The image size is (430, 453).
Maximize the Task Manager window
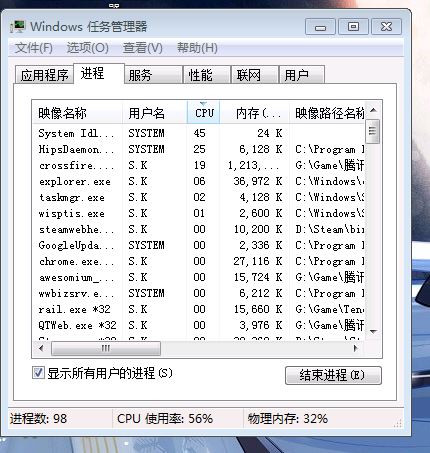pyautogui.click(x=353, y=27)
